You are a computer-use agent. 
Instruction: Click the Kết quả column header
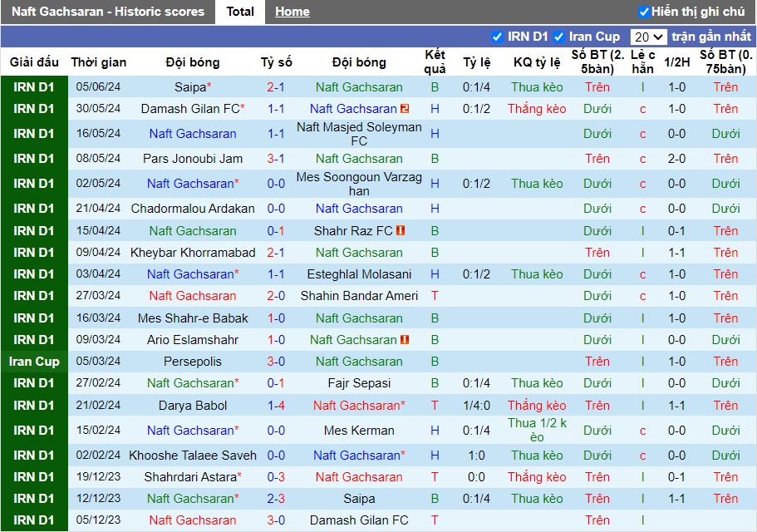(435, 62)
